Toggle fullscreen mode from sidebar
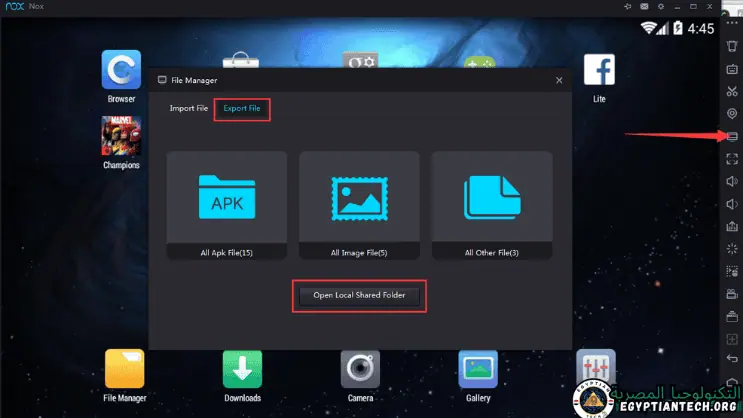 (731, 159)
